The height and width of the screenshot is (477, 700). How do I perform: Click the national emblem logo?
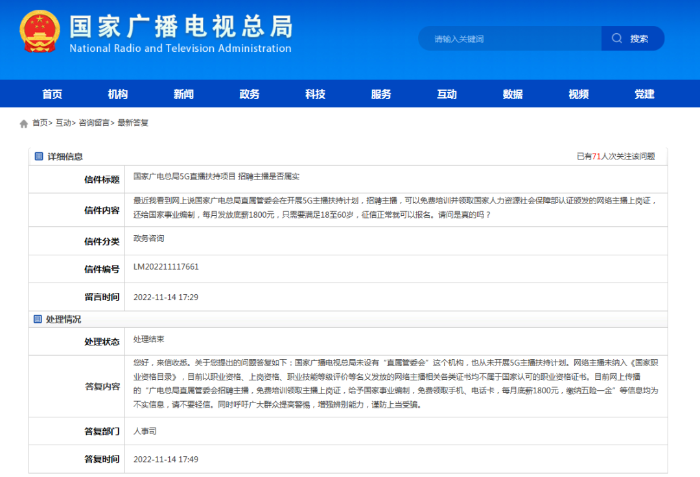40,31
